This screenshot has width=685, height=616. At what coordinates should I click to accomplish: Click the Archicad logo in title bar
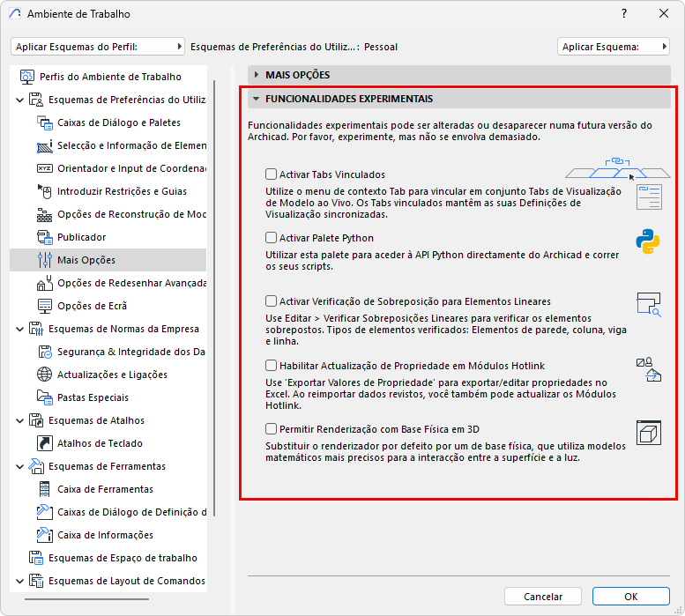[15, 13]
